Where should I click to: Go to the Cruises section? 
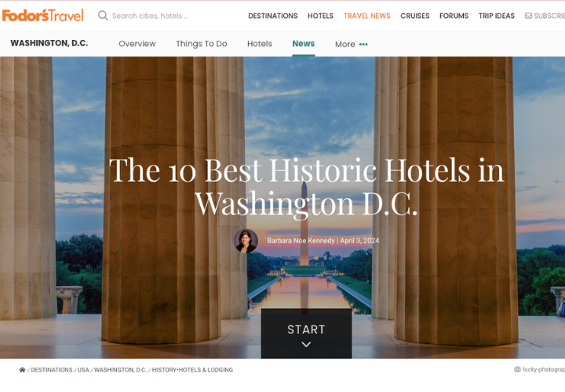point(415,16)
